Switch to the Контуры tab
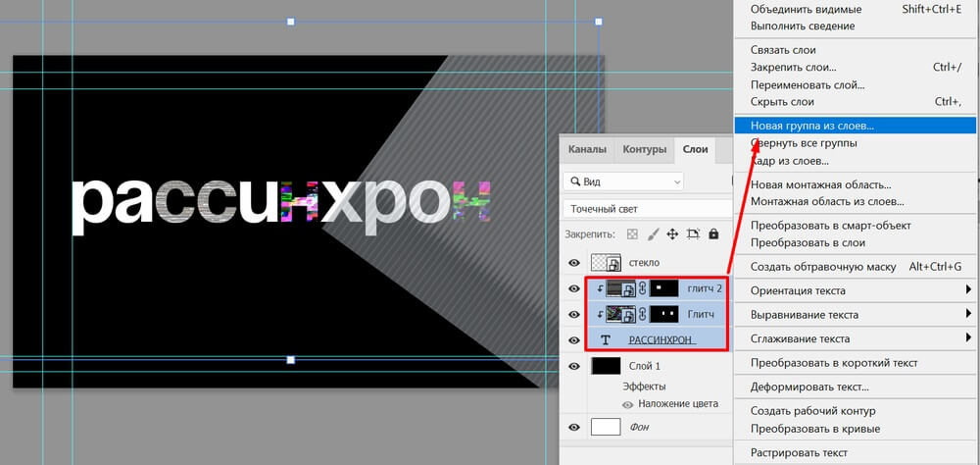This screenshot has width=980, height=465. pos(644,150)
